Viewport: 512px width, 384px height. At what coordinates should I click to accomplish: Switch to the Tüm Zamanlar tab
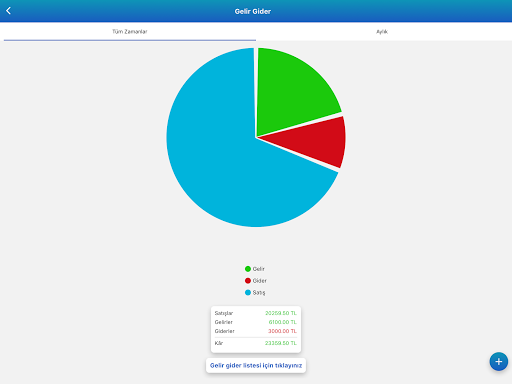(130, 32)
